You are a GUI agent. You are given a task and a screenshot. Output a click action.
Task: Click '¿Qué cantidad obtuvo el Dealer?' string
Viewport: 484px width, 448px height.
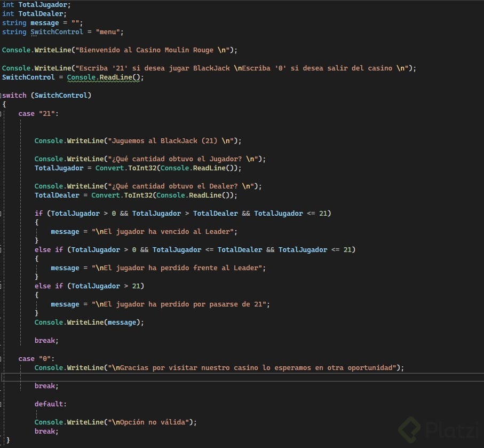[181, 186]
